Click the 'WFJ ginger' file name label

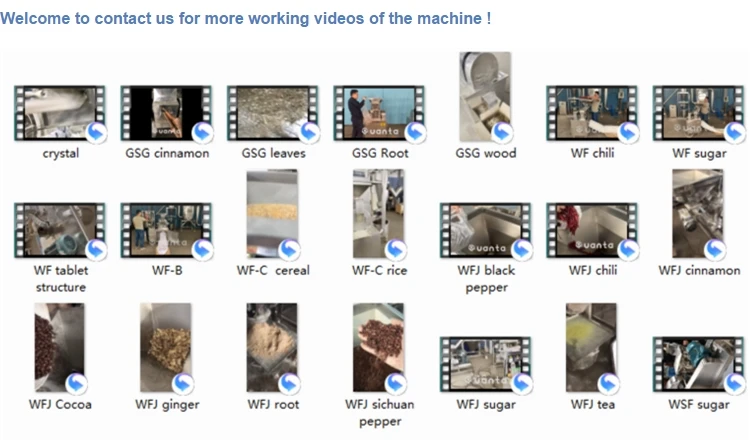[167, 405]
